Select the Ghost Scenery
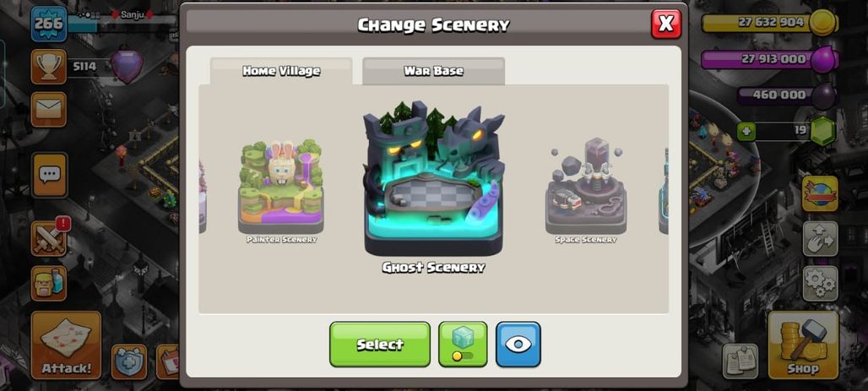Viewport: 868px width, 391px height. [380, 344]
